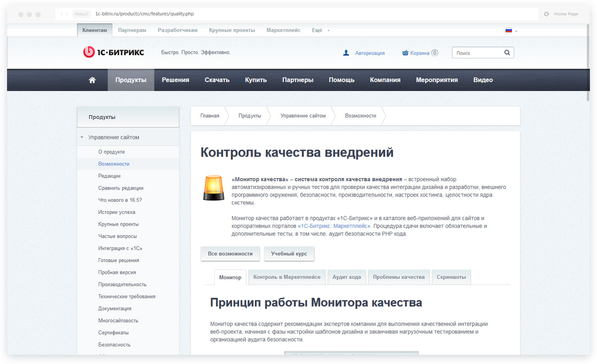Switch to the Монитор content tab
This screenshot has width=597, height=364.
click(230, 277)
